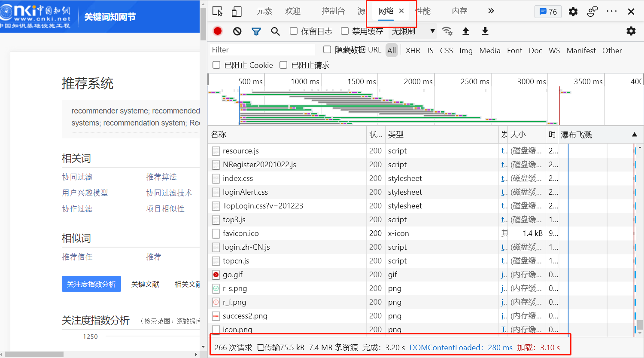This screenshot has width=644, height=358.
Task: Select the NRegister20201022.js request
Action: pyautogui.click(x=383, y=165)
